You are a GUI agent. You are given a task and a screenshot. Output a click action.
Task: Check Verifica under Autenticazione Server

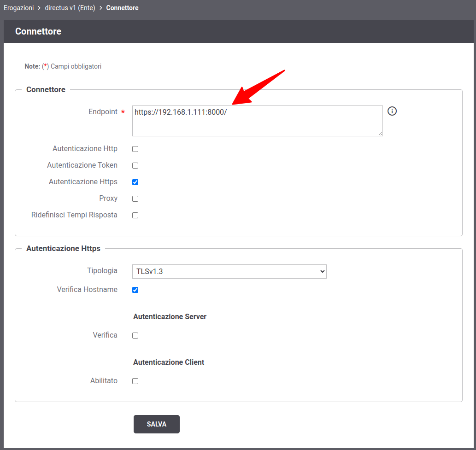click(135, 336)
